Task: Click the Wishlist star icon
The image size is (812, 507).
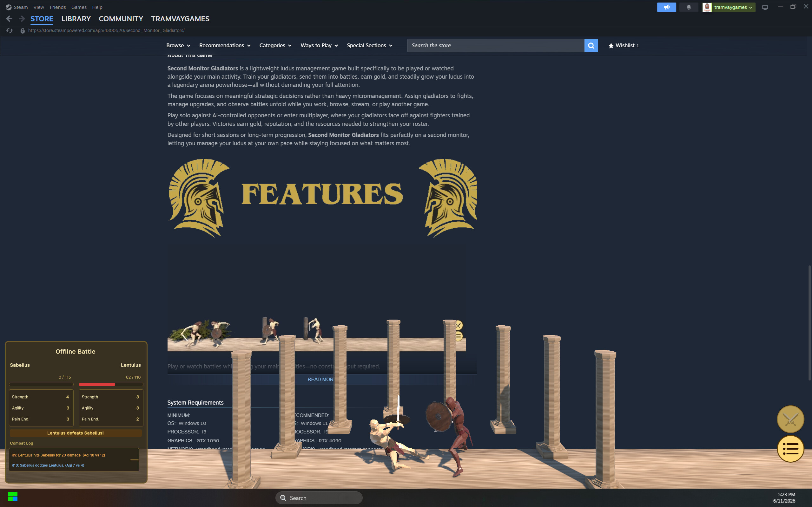Action: coord(611,46)
